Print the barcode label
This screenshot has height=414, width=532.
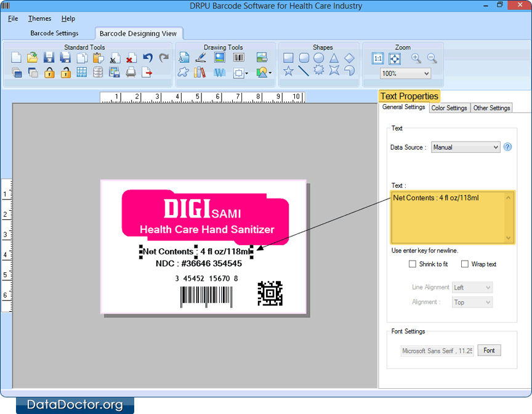click(x=131, y=72)
